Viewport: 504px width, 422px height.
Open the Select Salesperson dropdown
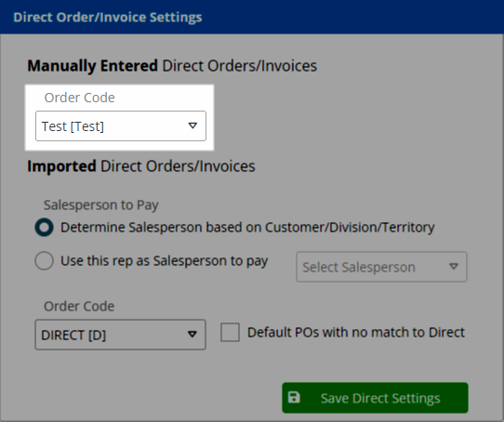(x=381, y=267)
